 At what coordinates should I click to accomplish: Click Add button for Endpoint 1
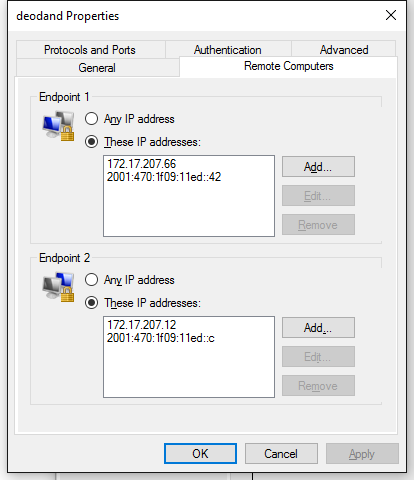(x=318, y=167)
